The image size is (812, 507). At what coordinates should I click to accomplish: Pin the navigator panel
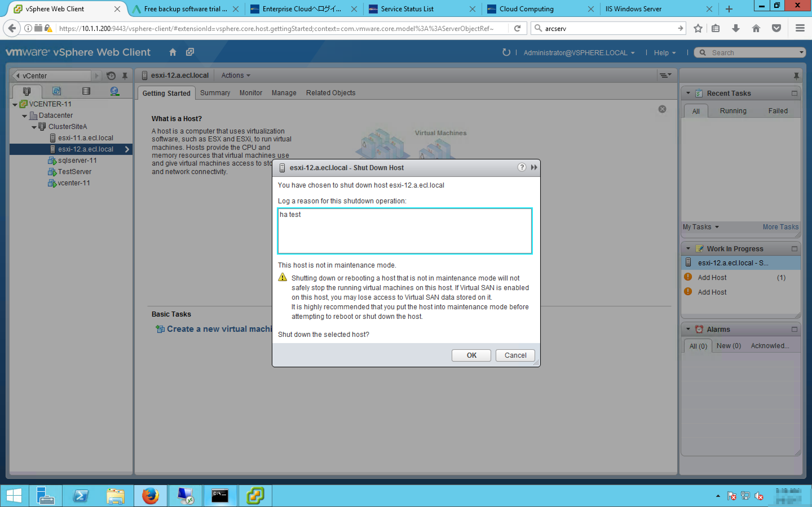pyautogui.click(x=125, y=76)
